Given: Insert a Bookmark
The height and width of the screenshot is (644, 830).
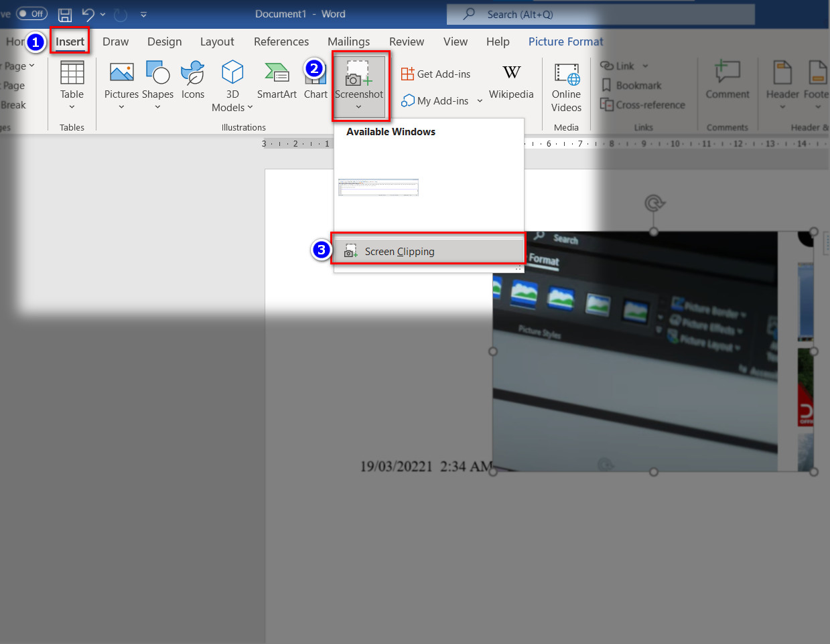Looking at the screenshot, I should click(x=631, y=85).
